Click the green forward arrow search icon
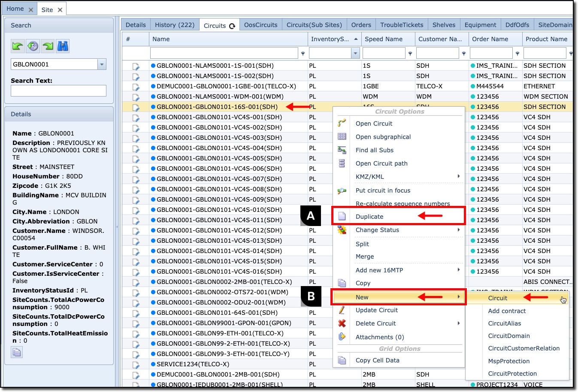578x392 pixels. click(x=48, y=46)
